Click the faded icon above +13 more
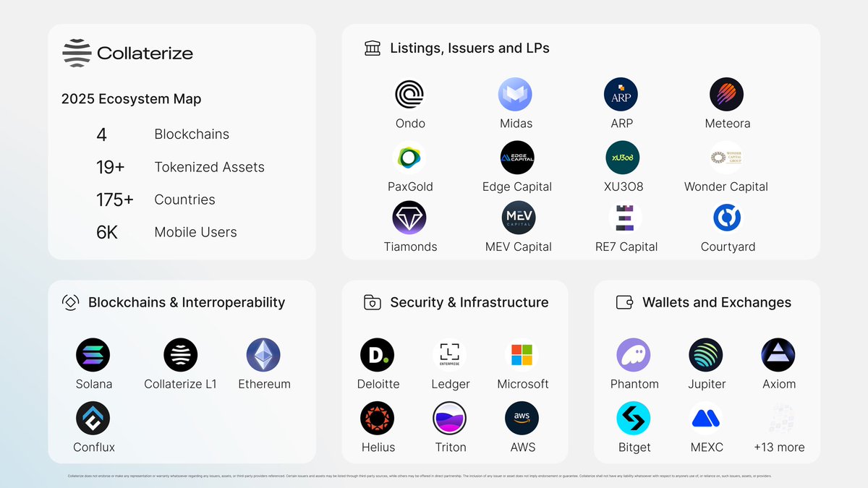Screen dimensions: 868x488 pyautogui.click(x=780, y=419)
